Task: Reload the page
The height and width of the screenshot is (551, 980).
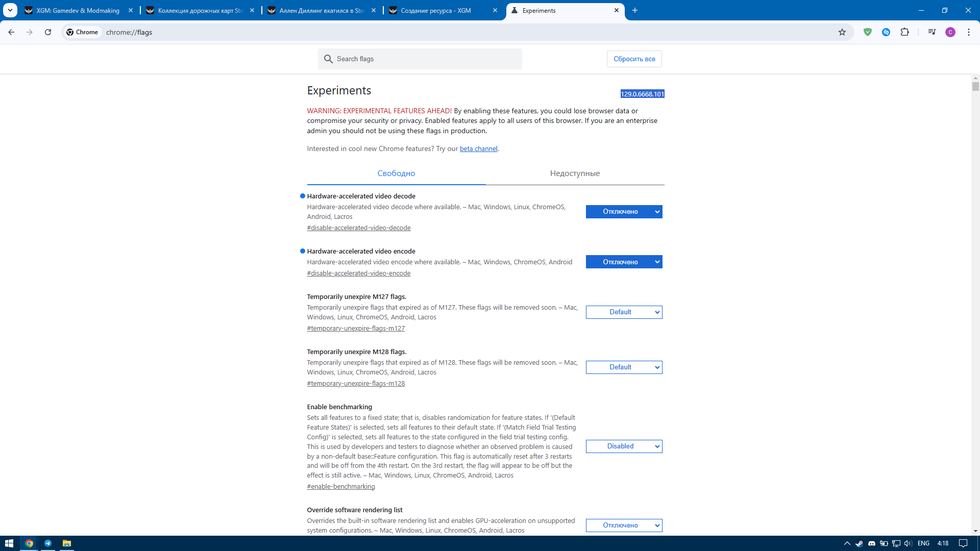Action: click(48, 32)
